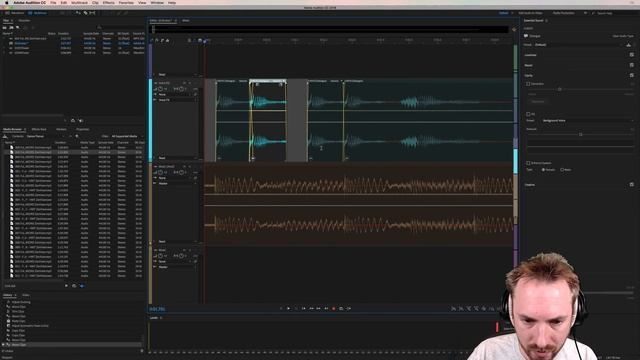Viewport: 640px width, 360px height.
Task: Click the red Record button
Action: pos(333,309)
